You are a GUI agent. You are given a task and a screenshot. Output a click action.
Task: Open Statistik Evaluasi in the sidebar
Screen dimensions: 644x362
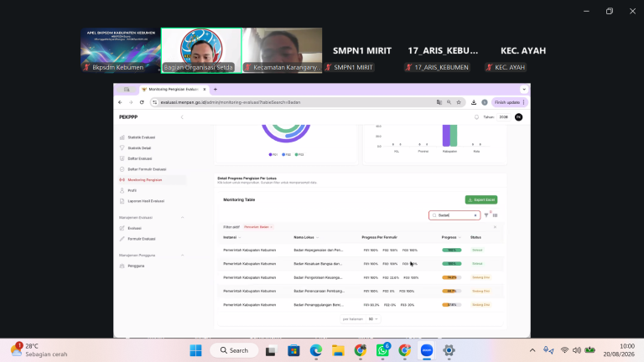tap(141, 137)
